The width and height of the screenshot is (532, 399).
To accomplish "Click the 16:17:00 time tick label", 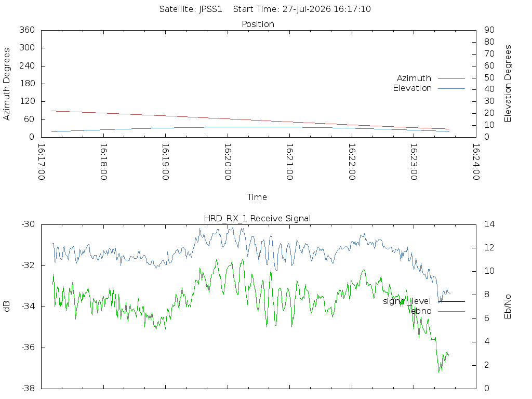I will [x=42, y=162].
